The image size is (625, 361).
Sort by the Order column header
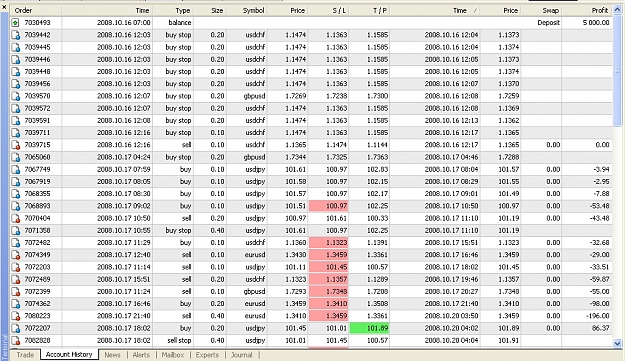click(x=36, y=10)
